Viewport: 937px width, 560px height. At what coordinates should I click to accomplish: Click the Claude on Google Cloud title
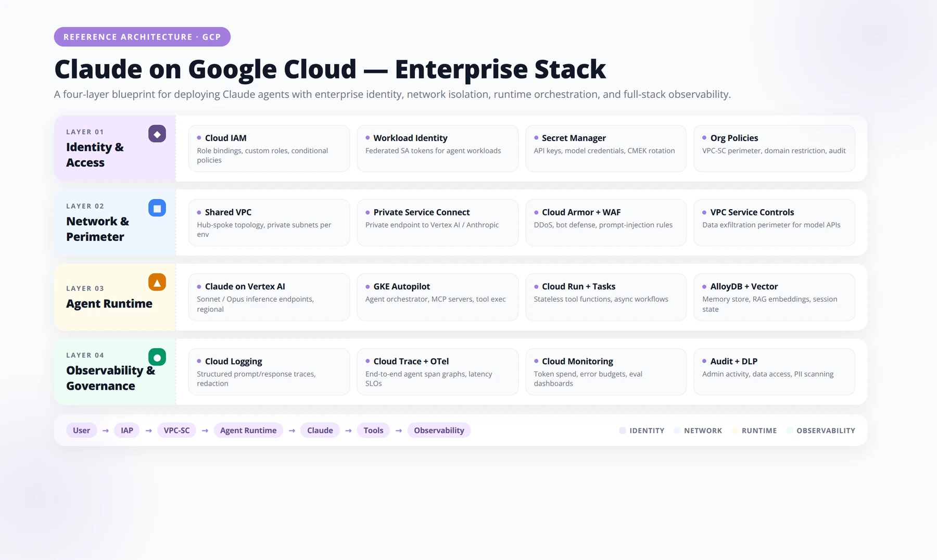pos(330,69)
